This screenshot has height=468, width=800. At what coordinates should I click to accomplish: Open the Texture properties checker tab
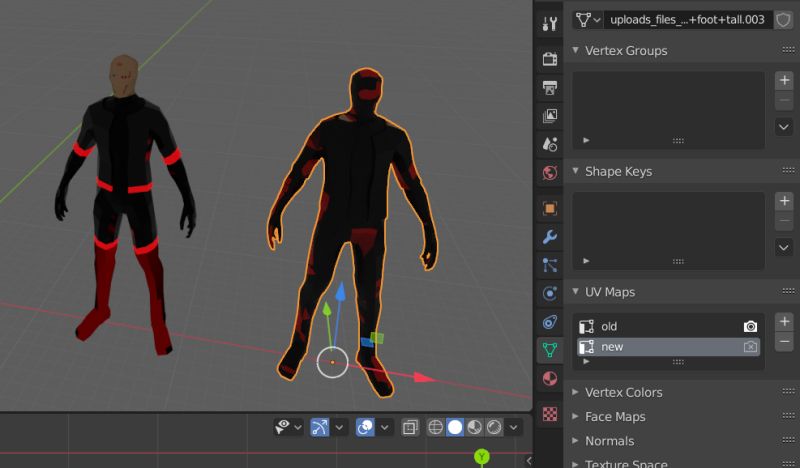[549, 414]
